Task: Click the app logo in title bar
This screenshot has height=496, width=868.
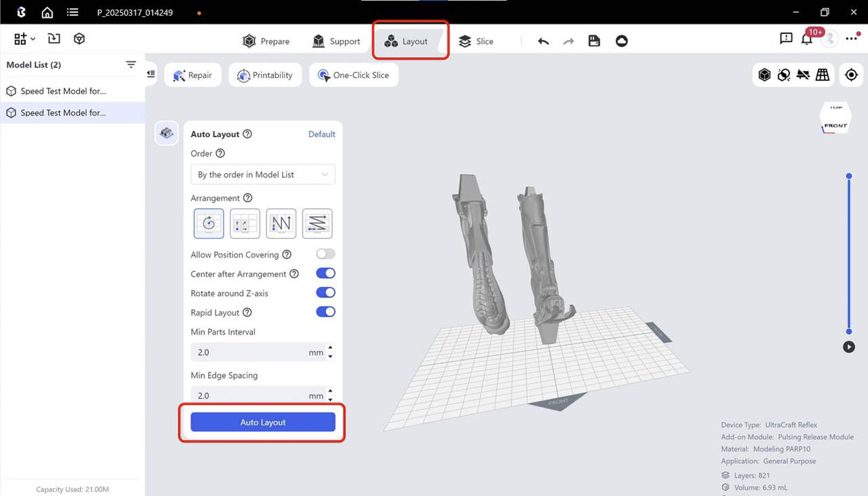Action: tap(21, 12)
